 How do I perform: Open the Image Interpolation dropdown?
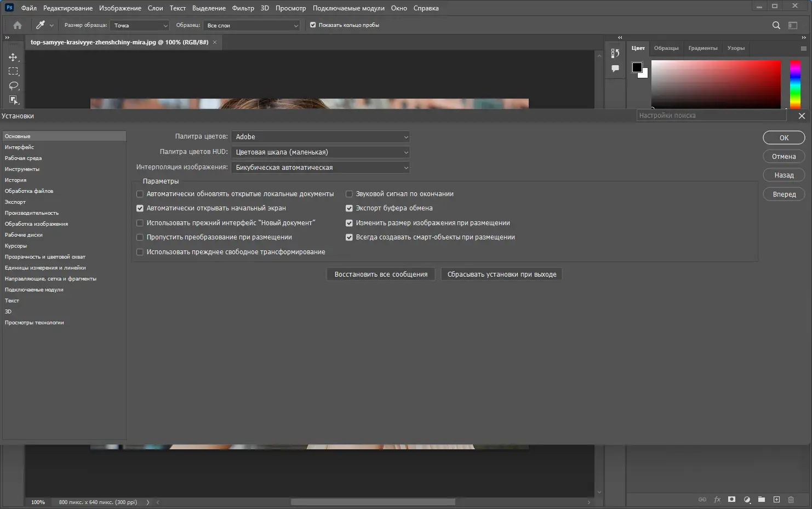coord(321,168)
